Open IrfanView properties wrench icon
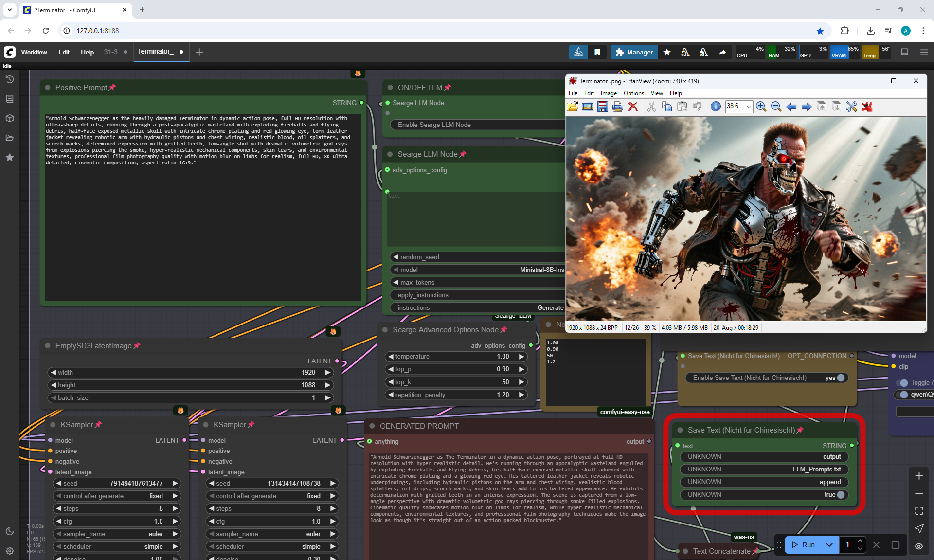Screen dimensions: 934x560 click(x=852, y=107)
